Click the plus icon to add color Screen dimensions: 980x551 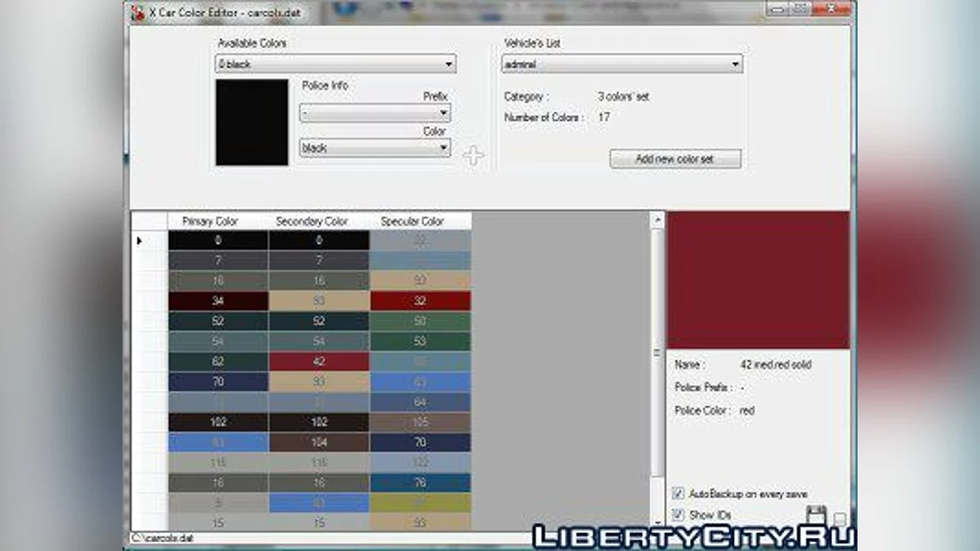click(474, 156)
